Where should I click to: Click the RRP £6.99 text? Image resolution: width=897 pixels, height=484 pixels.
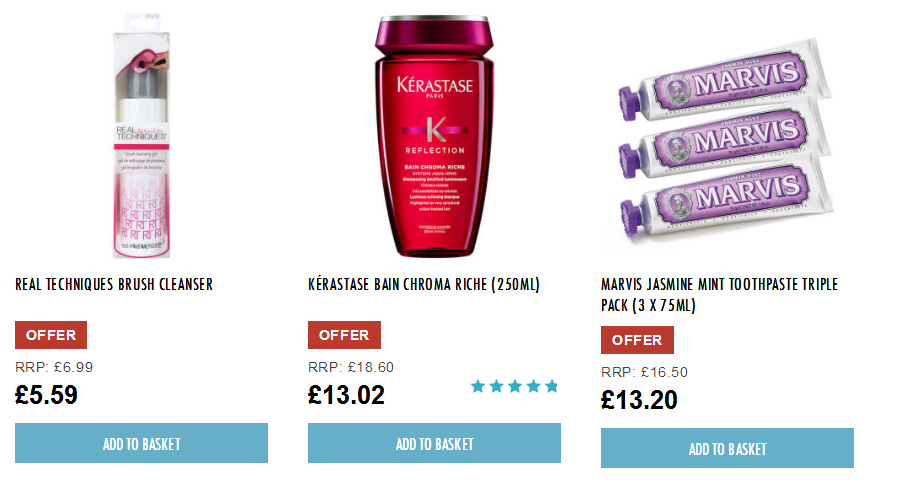click(54, 367)
